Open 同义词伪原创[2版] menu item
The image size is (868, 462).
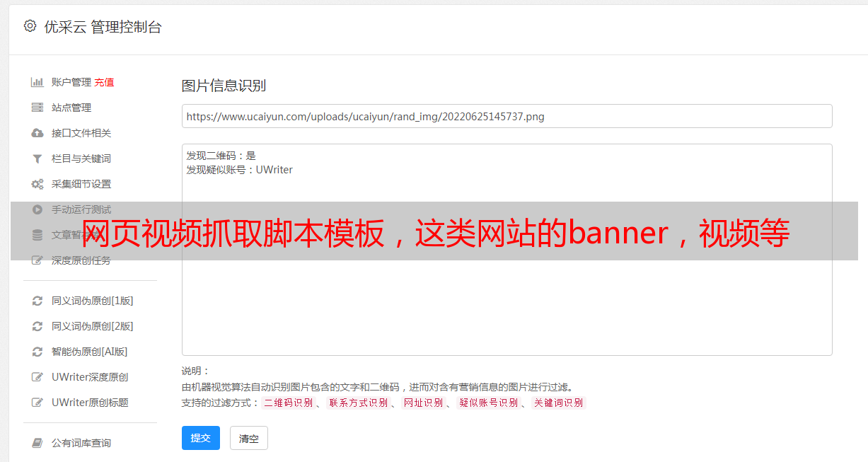click(x=92, y=326)
